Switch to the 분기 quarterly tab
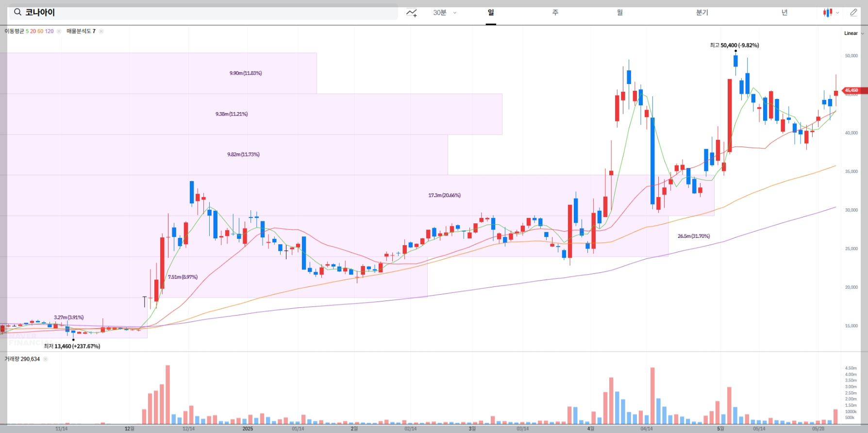Image resolution: width=868 pixels, height=433 pixels. pos(702,13)
